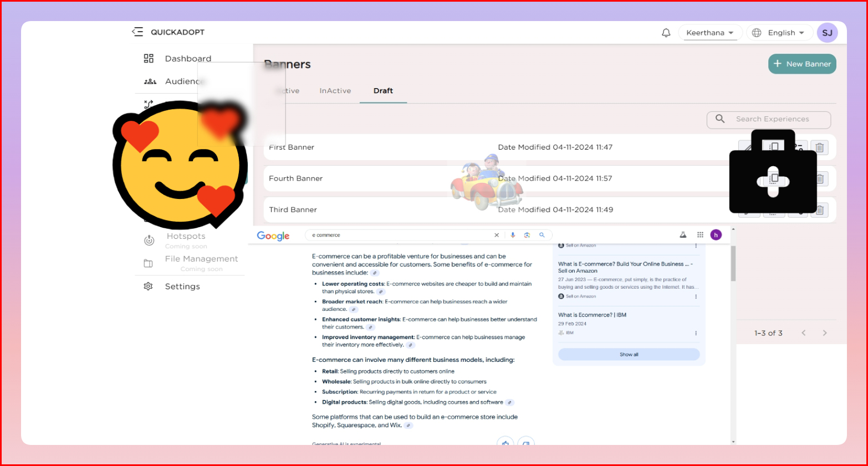Click Show all sources button
868x466 pixels.
coord(629,355)
